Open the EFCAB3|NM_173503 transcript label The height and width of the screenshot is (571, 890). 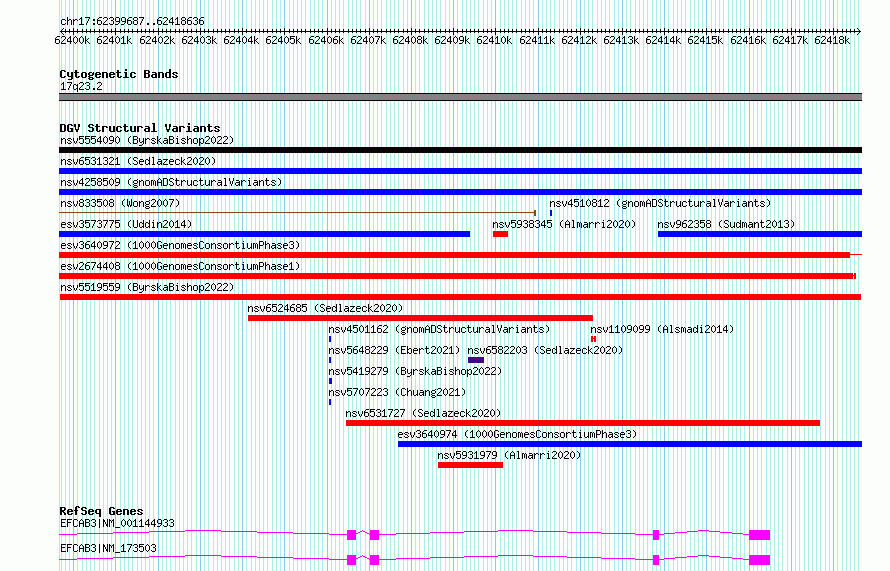(108, 548)
